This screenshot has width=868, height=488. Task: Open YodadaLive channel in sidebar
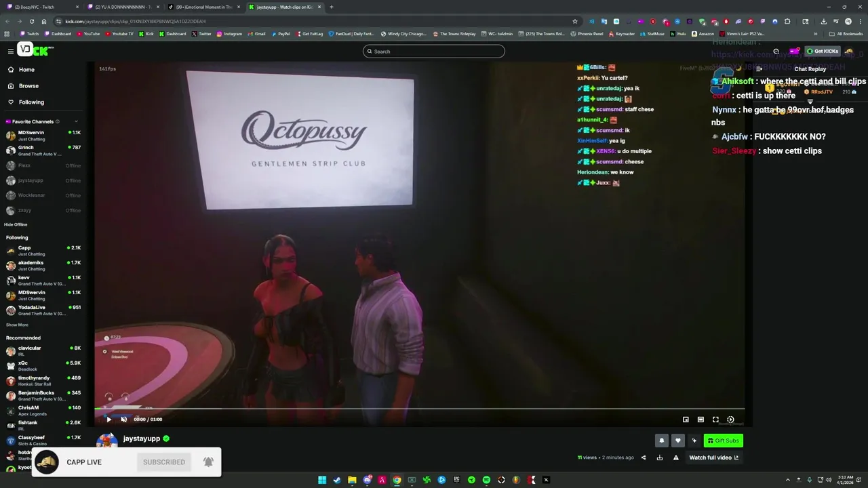tap(43, 310)
